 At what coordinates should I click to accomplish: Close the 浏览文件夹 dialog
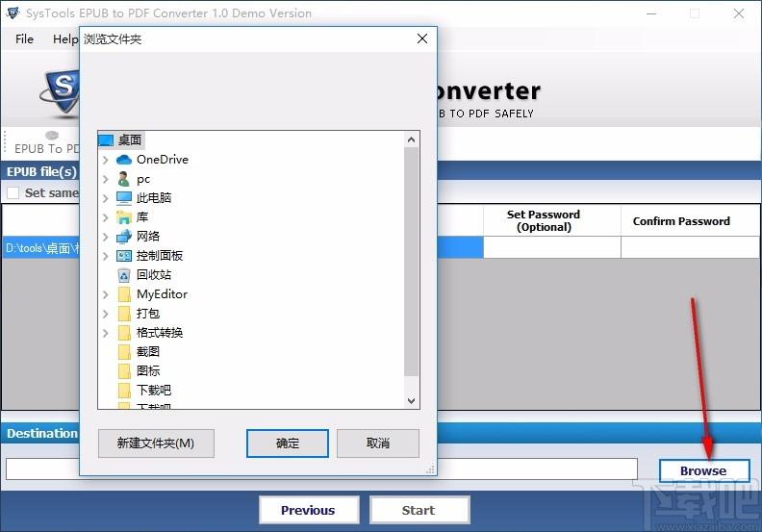(422, 38)
